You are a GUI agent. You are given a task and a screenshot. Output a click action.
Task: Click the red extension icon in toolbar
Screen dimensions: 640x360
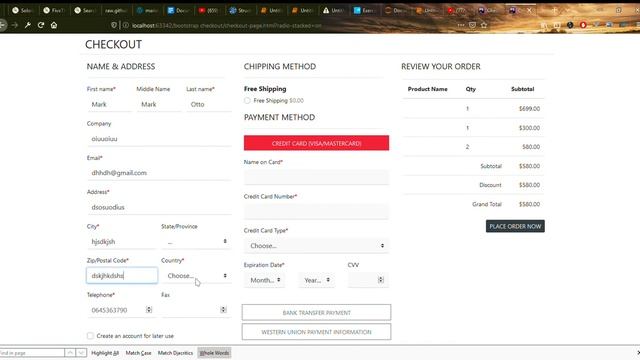pos(583,25)
